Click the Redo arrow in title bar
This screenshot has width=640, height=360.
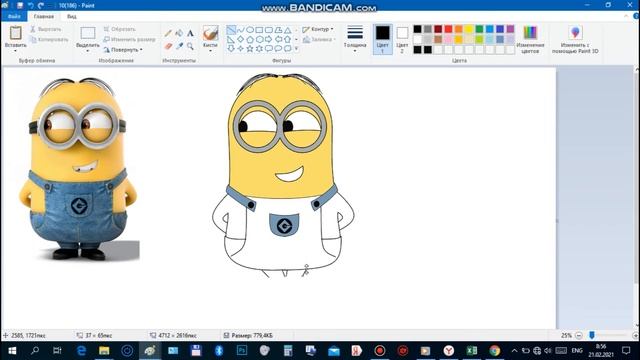click(x=41, y=5)
